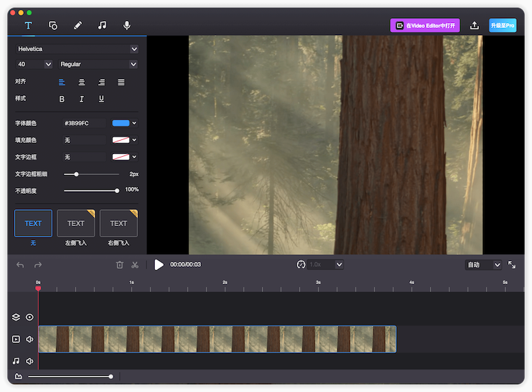Click the 升级至Pro upgrade button
532x392 pixels.
pyautogui.click(x=503, y=25)
